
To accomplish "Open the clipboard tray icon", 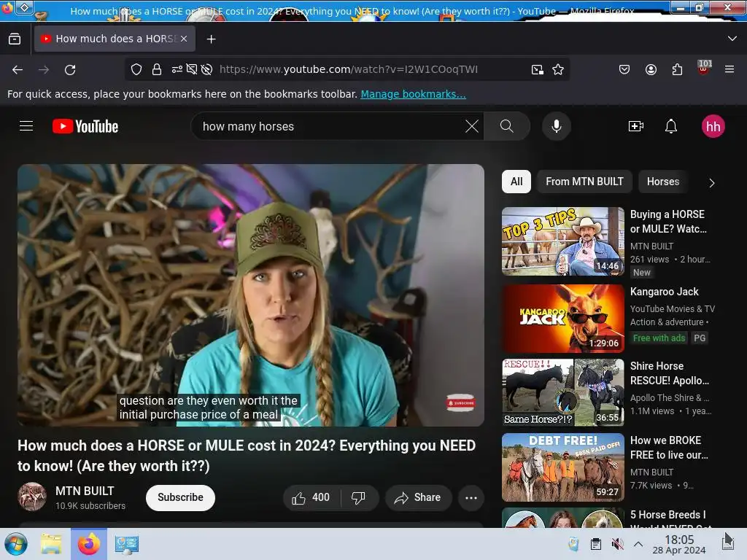I will (x=595, y=544).
